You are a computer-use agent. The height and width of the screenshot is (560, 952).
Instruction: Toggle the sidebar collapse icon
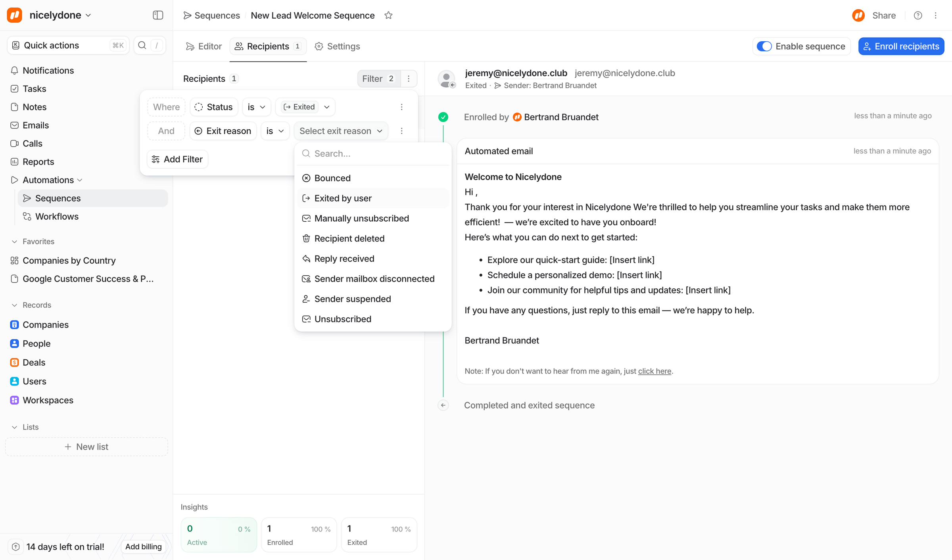tap(158, 15)
